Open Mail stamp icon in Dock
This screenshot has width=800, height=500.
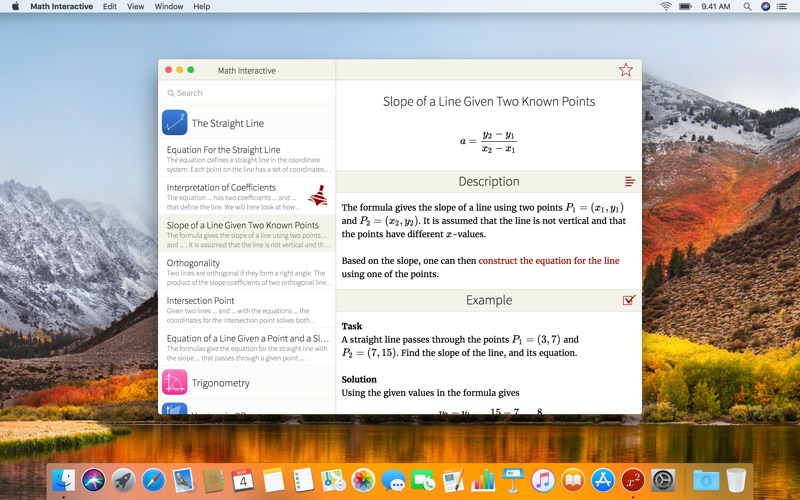point(183,480)
